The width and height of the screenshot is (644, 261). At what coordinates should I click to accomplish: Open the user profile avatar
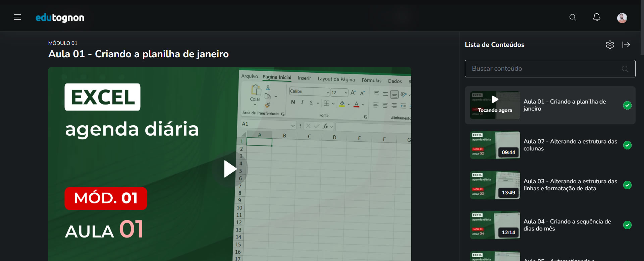622,18
